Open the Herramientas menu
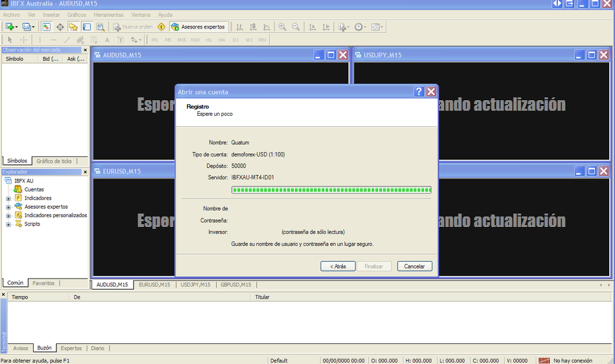The width and height of the screenshot is (615, 364). (108, 14)
